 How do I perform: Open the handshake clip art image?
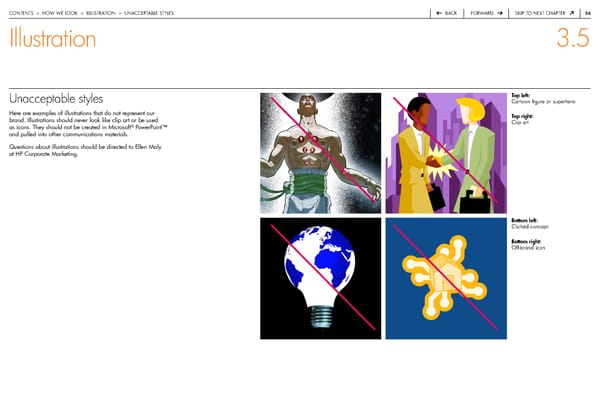click(446, 152)
